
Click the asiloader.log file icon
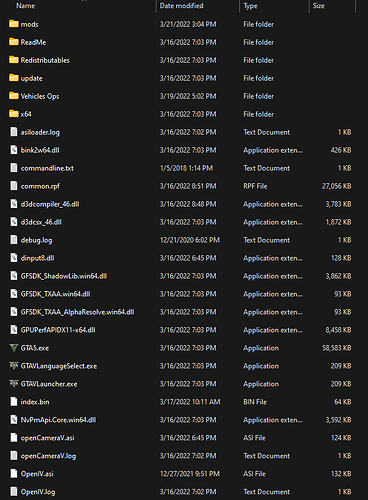14,132
